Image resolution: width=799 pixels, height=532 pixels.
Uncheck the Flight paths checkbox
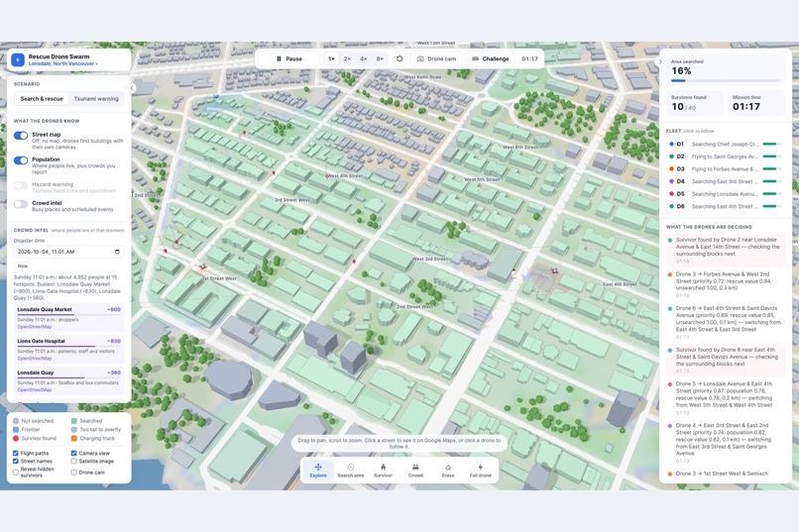click(x=16, y=453)
